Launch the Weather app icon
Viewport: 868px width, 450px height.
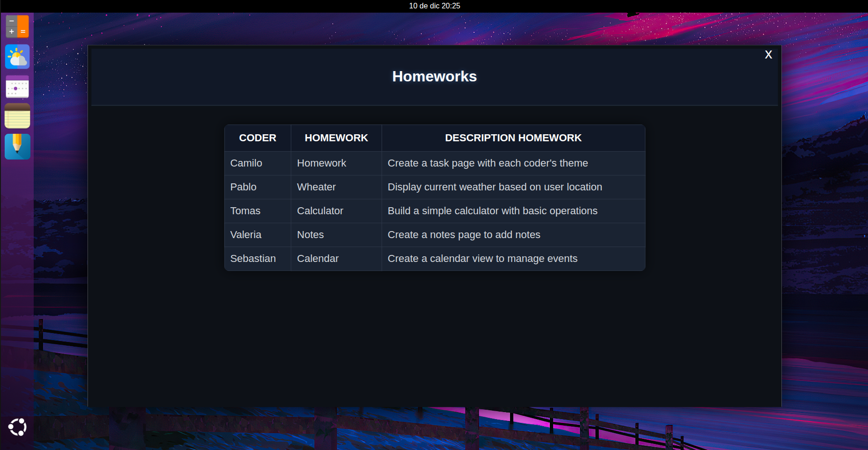(x=17, y=57)
